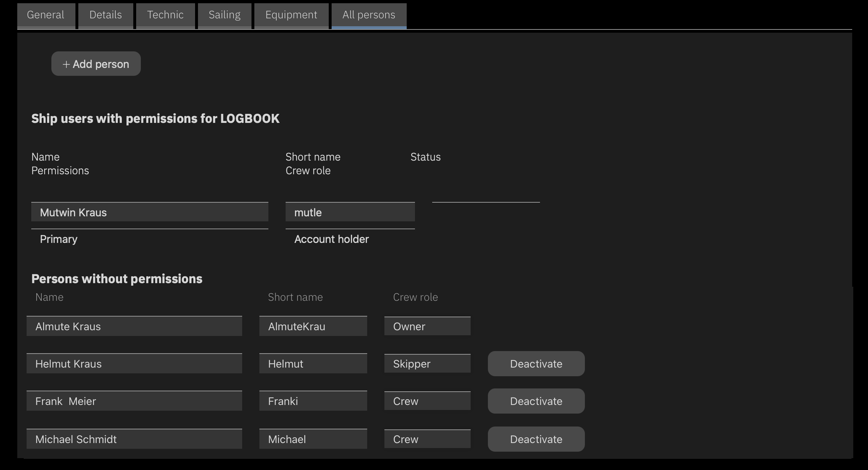Open Michael Schmidt's Crew role field
868x470 pixels.
click(x=428, y=439)
